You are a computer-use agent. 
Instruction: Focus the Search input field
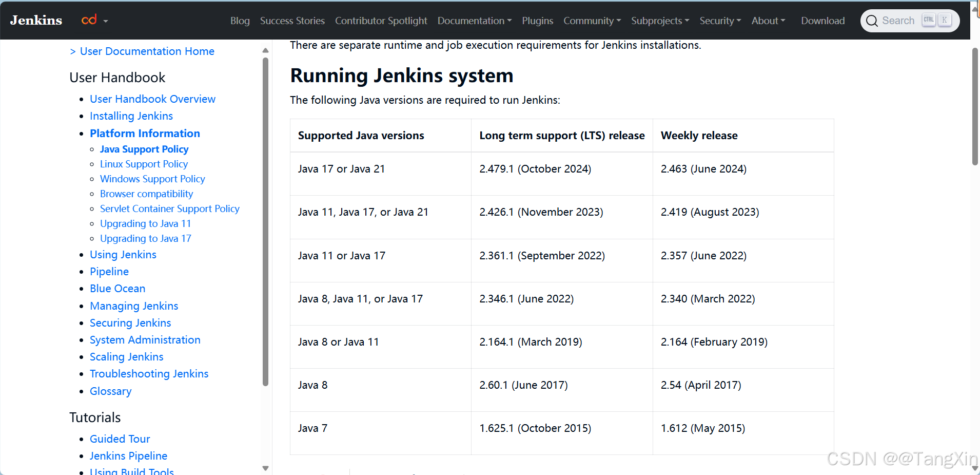point(910,21)
